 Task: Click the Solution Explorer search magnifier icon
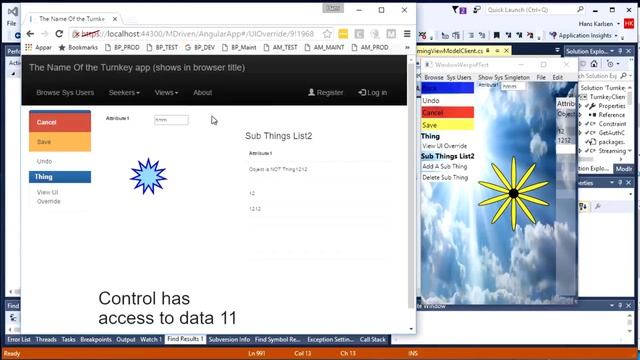[623, 76]
